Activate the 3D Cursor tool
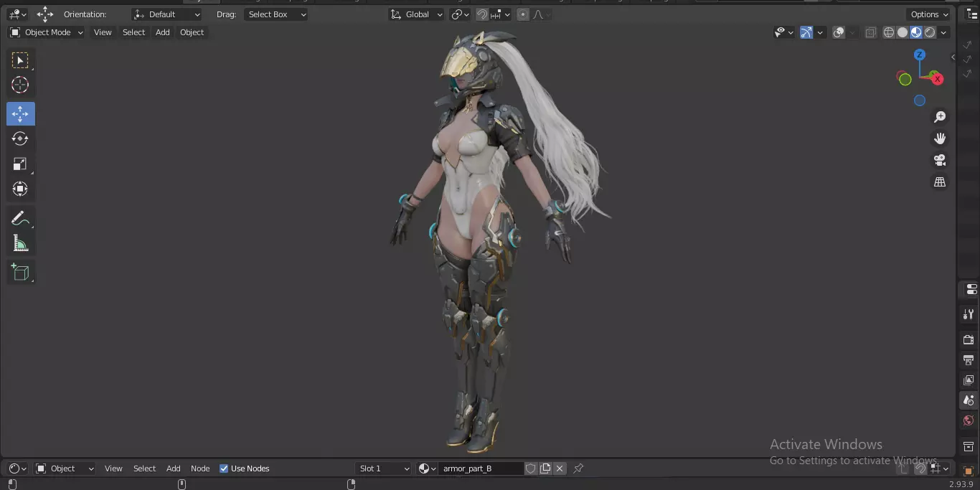Screen dimensions: 980x490 pos(20,85)
